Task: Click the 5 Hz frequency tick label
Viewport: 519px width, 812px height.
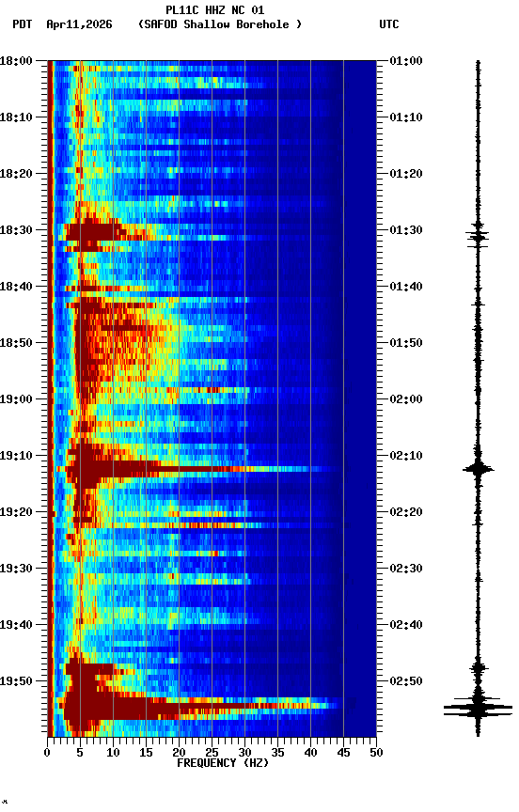Action: click(80, 754)
